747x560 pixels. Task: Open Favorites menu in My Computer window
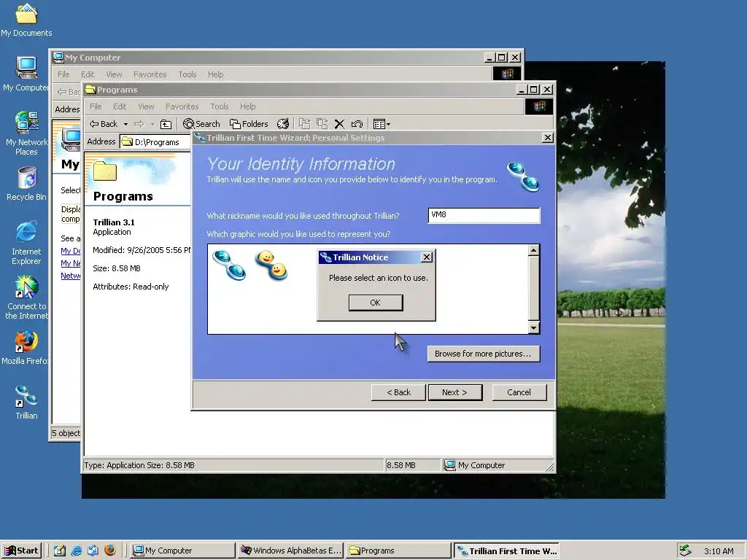tap(150, 74)
